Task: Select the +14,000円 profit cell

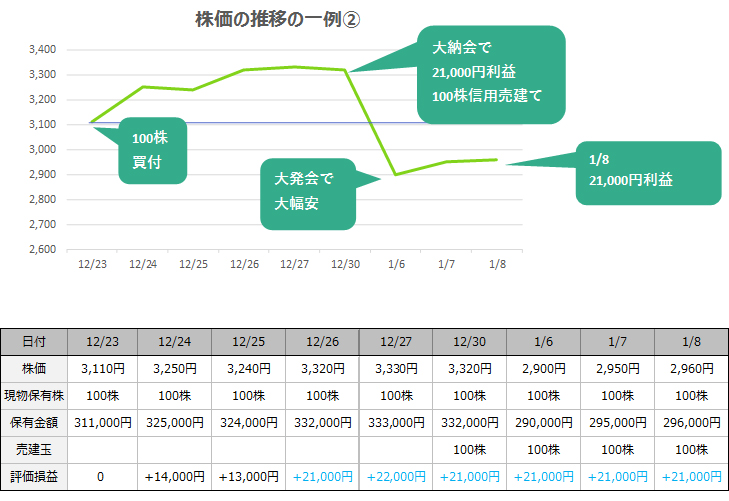Action: pos(174,476)
